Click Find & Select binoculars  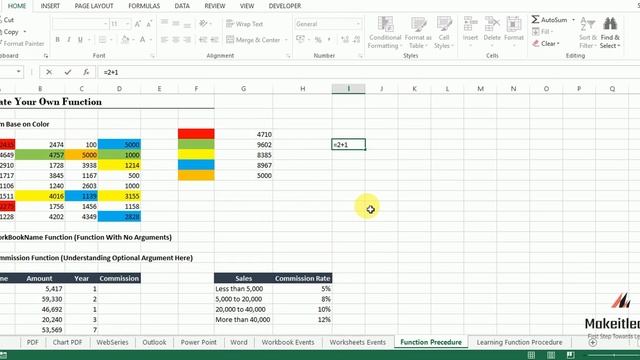[x=610, y=33]
